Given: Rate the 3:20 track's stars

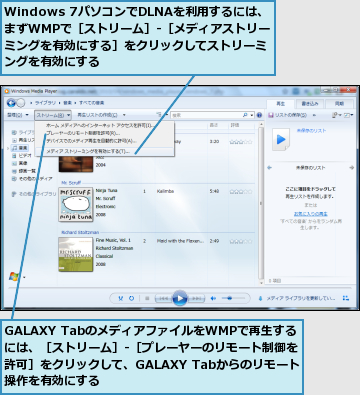Looking at the screenshot, I should click(241, 142).
